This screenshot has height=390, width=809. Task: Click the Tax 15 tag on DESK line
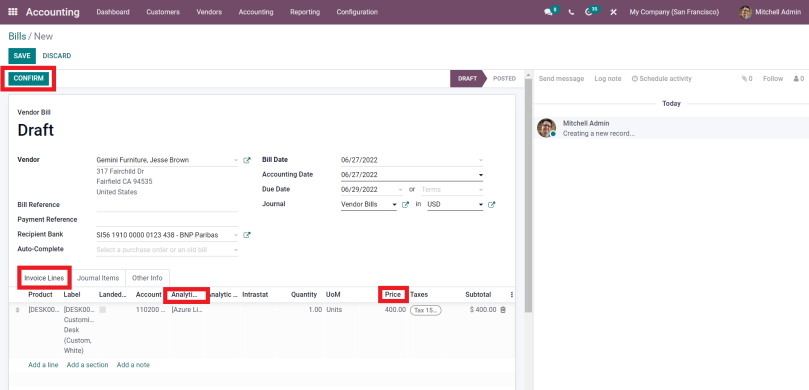point(426,310)
